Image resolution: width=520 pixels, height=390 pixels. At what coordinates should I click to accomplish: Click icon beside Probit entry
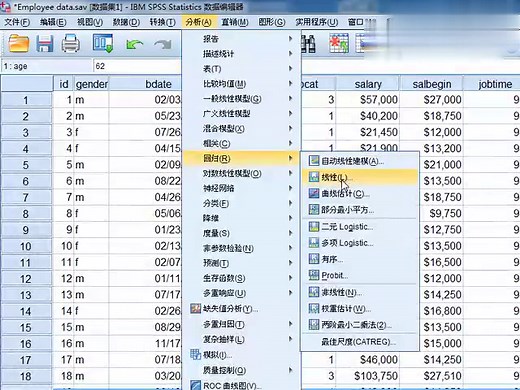point(314,275)
